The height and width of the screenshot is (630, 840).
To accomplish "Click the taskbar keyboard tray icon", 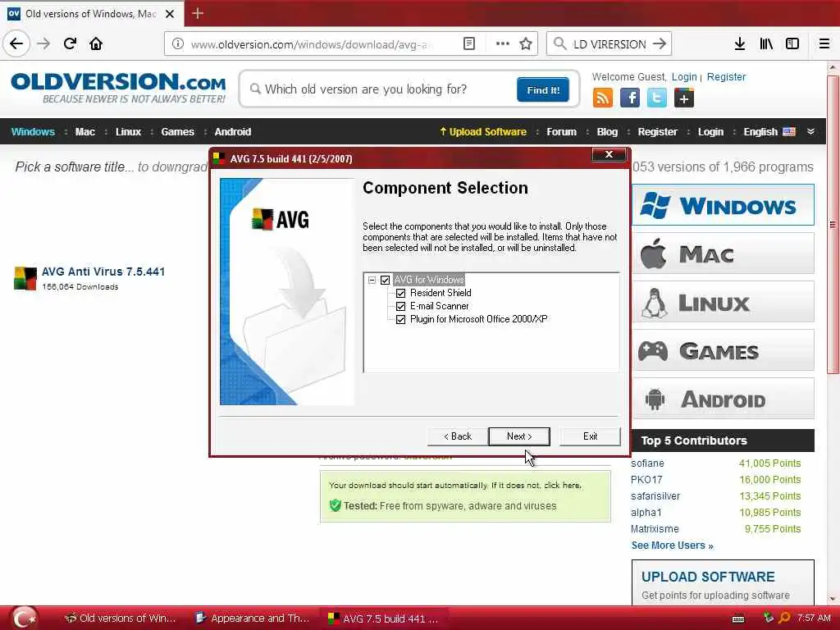I will pyautogui.click(x=738, y=619).
